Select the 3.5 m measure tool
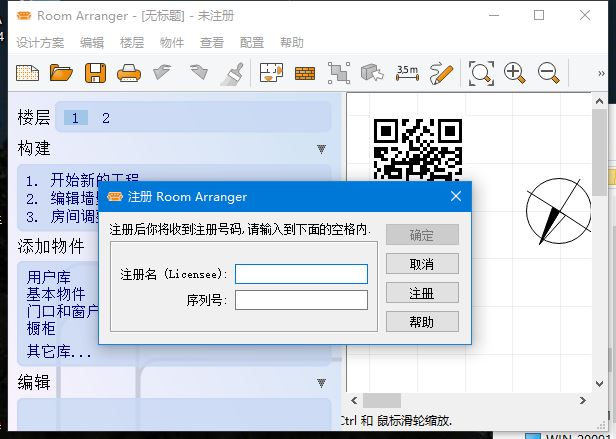Image resolution: width=616 pixels, height=439 pixels. 407,73
